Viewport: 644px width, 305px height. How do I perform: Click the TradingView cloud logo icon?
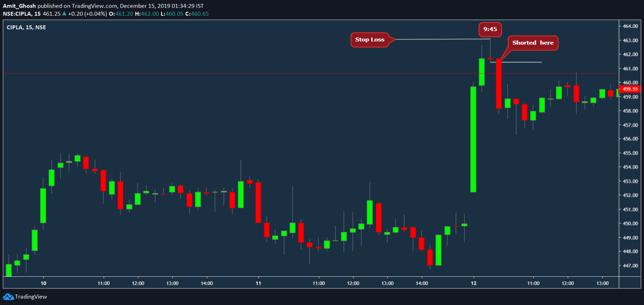[8, 297]
